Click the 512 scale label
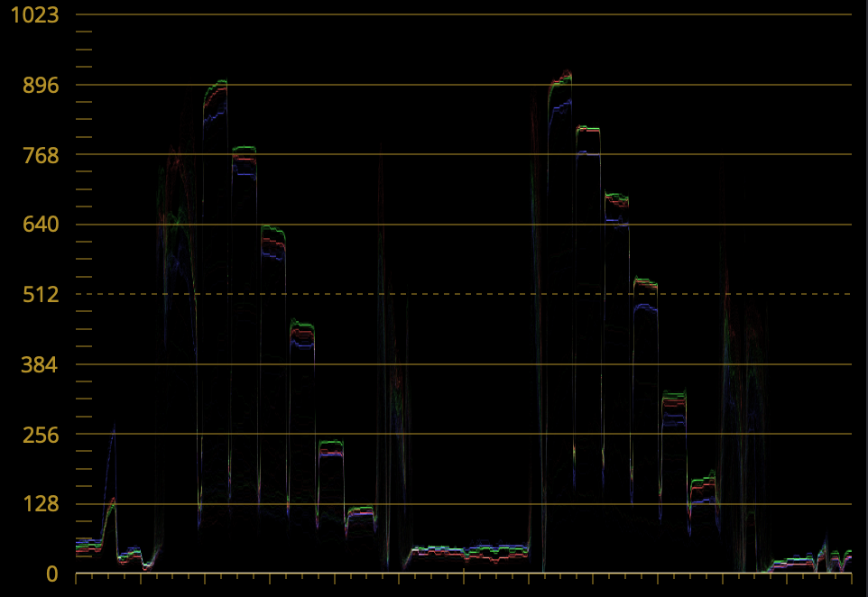This screenshot has width=868, height=597. (41, 294)
